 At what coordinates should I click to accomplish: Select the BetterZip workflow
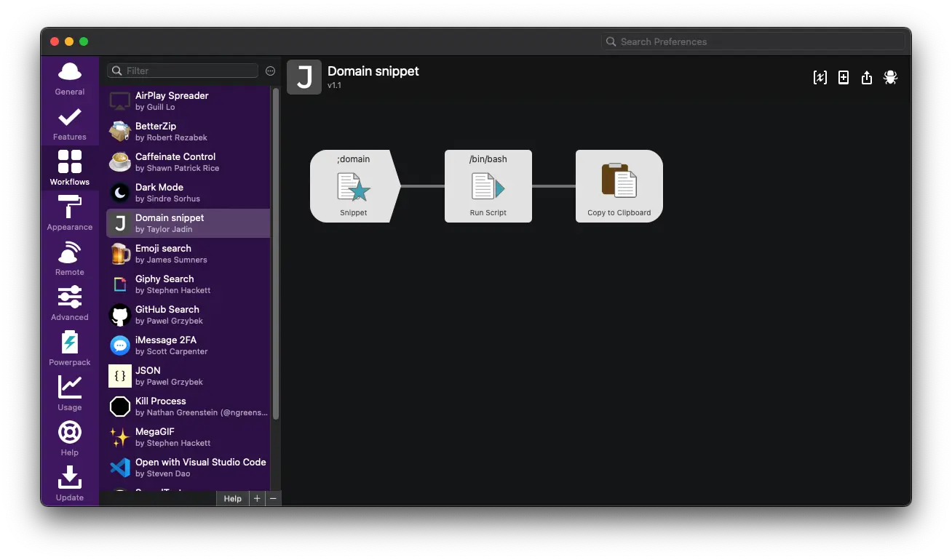tap(188, 132)
